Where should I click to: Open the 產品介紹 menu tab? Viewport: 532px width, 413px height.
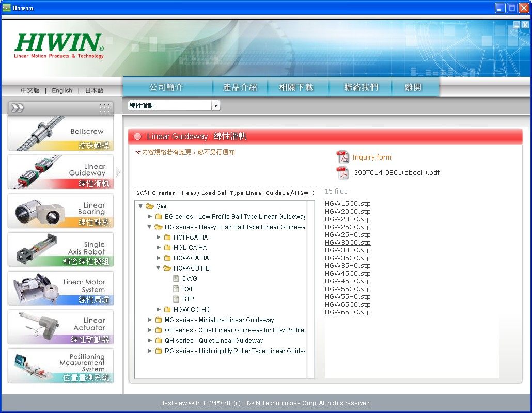[240, 87]
